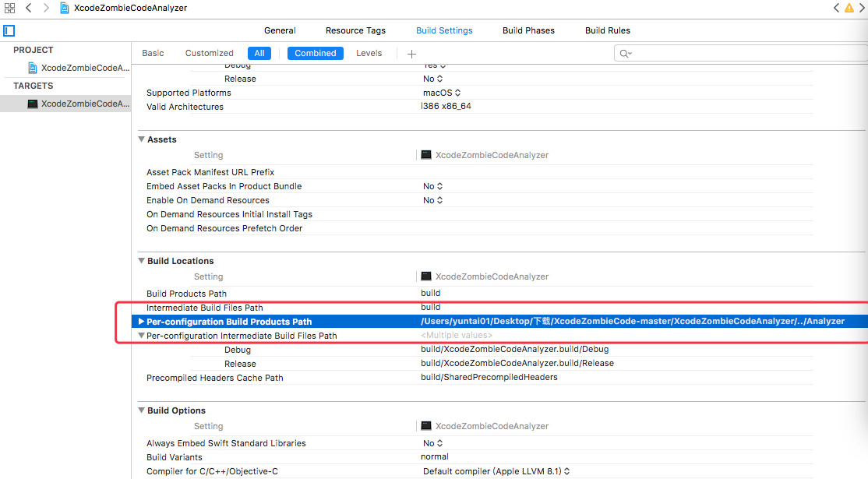Screen dimensions: 868x479
Task: Select the Build Products Path setting
Action: coord(186,294)
